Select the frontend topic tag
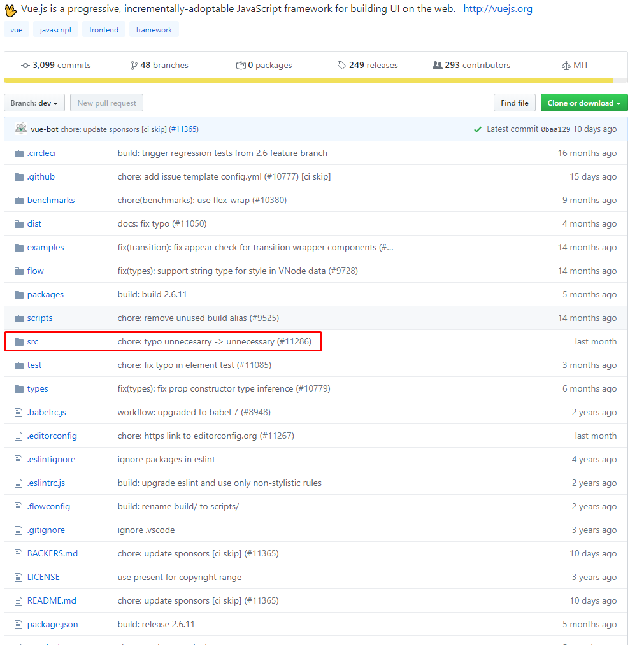 (104, 30)
